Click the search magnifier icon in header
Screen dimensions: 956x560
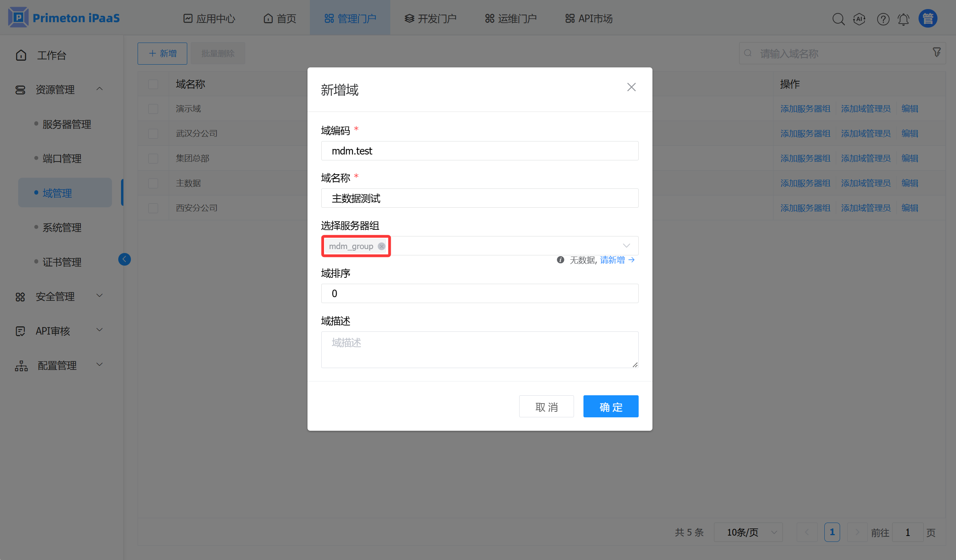[x=838, y=19]
